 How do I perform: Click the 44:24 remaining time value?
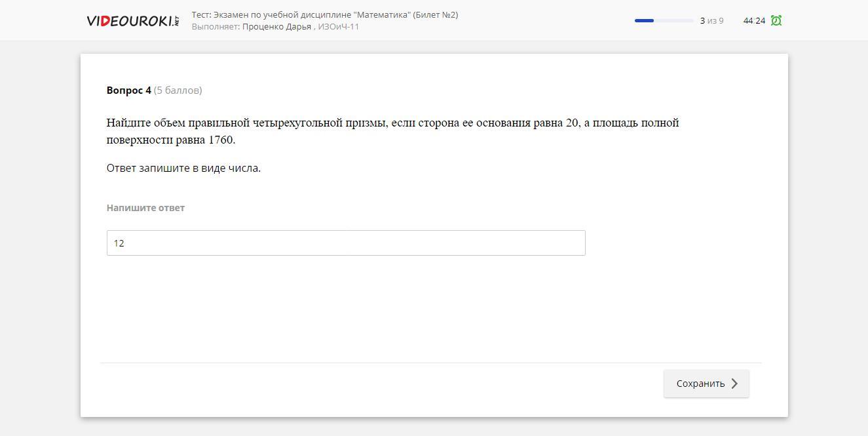pyautogui.click(x=754, y=20)
